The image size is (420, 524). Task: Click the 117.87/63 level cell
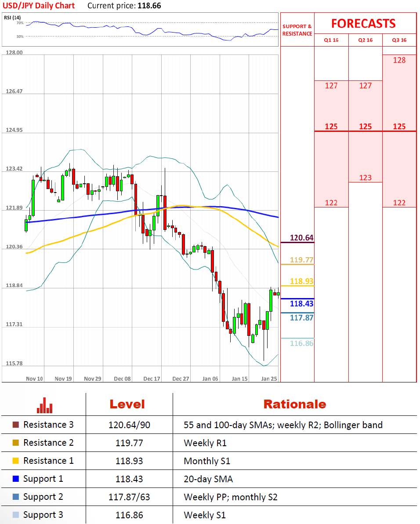[x=129, y=497]
